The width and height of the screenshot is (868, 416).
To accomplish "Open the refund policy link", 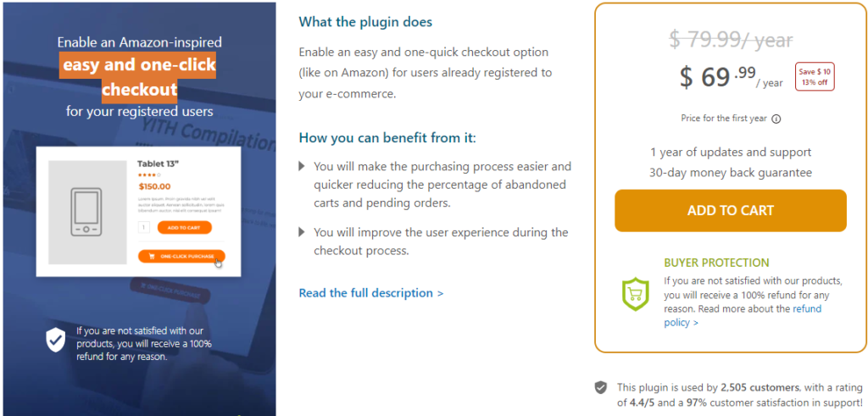I will coord(743,315).
